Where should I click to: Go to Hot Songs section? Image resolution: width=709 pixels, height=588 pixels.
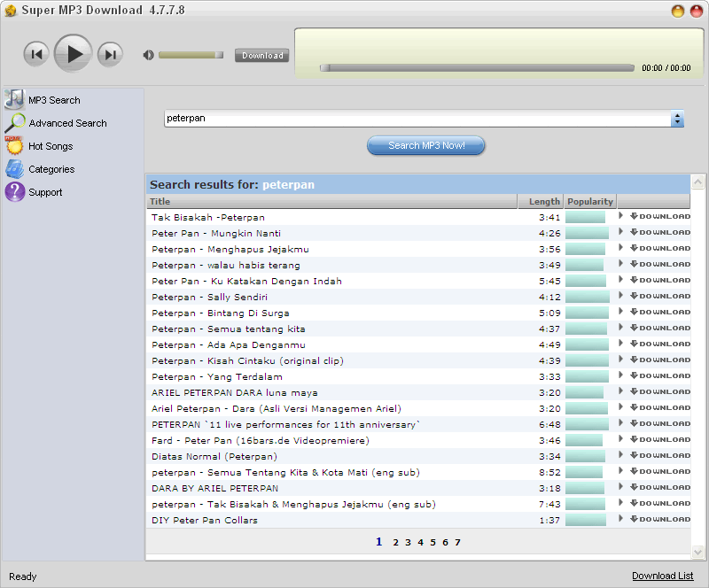[x=51, y=146]
